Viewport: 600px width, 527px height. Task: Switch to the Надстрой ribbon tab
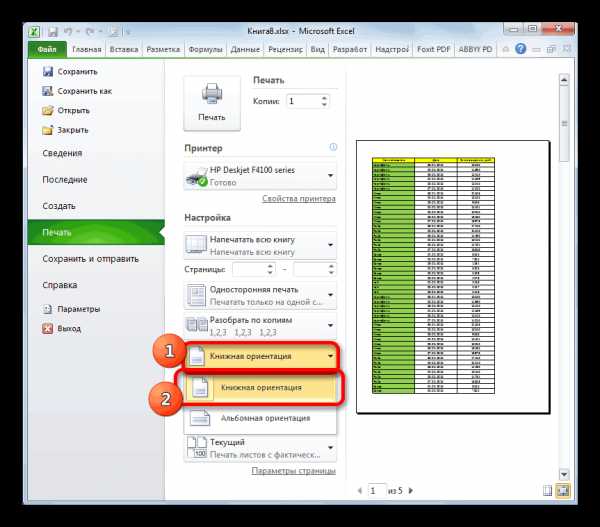point(392,49)
